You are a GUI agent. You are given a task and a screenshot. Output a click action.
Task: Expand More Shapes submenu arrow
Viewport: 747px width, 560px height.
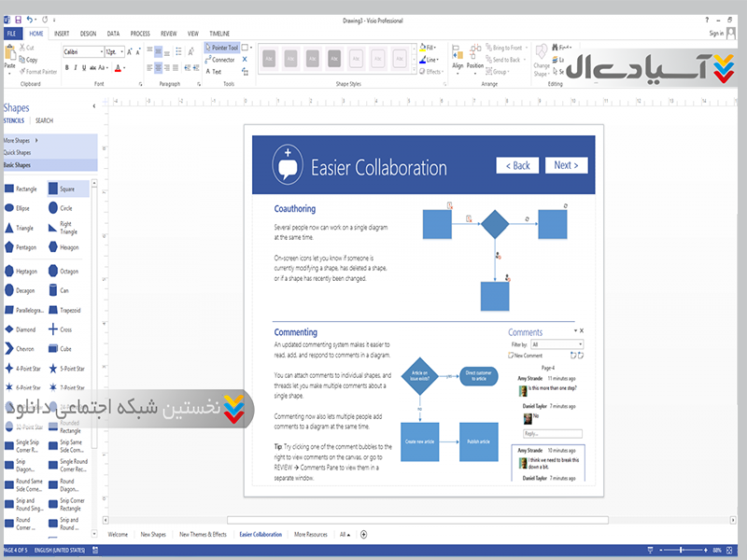coord(35,140)
